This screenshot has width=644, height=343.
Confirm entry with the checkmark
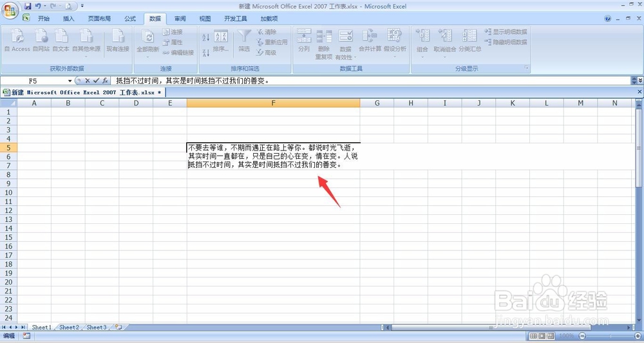coord(96,81)
